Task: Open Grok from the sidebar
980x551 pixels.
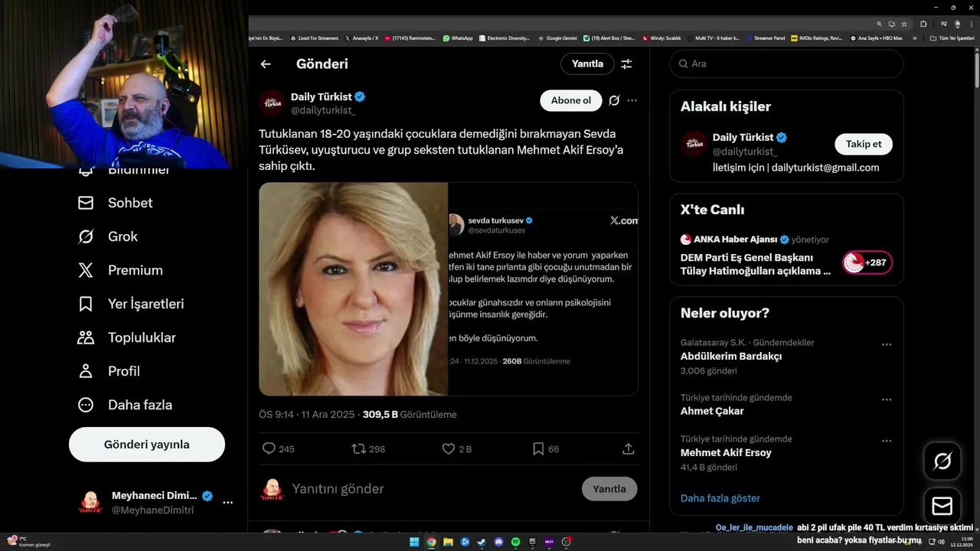Action: (x=108, y=236)
